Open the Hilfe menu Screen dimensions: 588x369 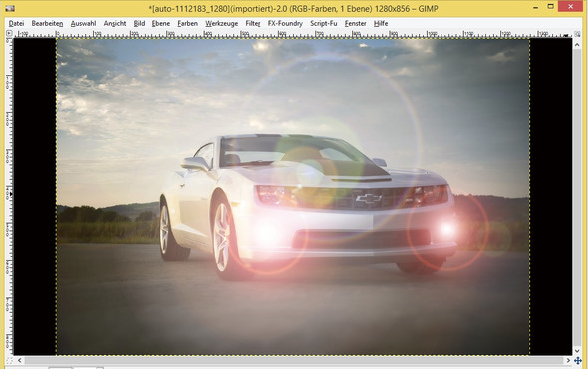pos(381,23)
